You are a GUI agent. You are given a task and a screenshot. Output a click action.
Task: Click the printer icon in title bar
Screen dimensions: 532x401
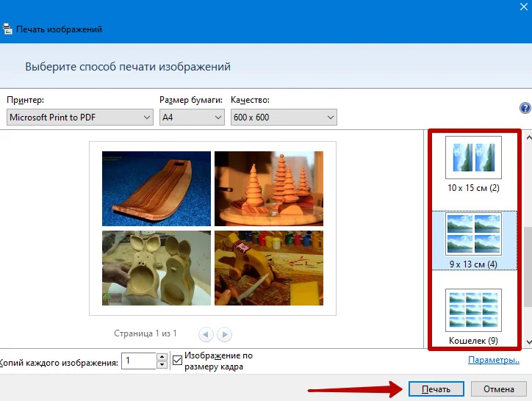7,29
